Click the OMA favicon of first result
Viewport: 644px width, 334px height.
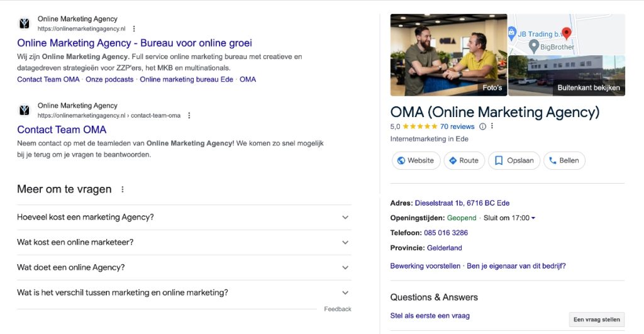[x=25, y=24]
